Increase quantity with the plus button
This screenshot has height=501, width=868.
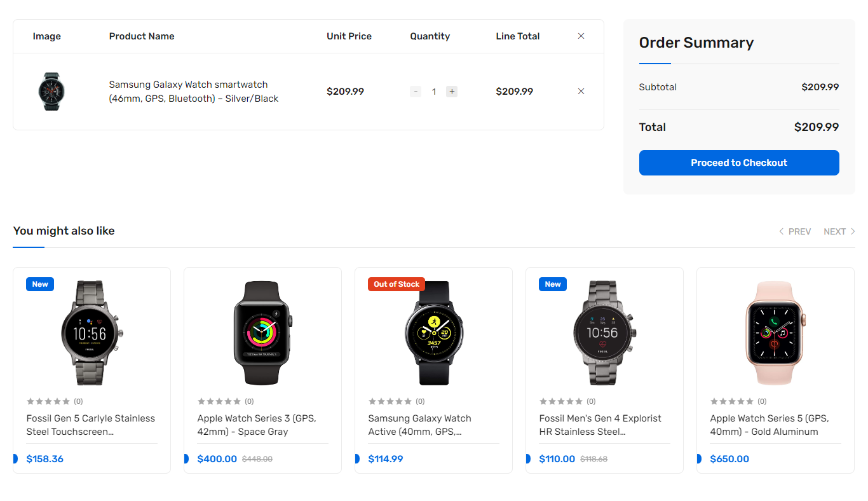pyautogui.click(x=452, y=92)
